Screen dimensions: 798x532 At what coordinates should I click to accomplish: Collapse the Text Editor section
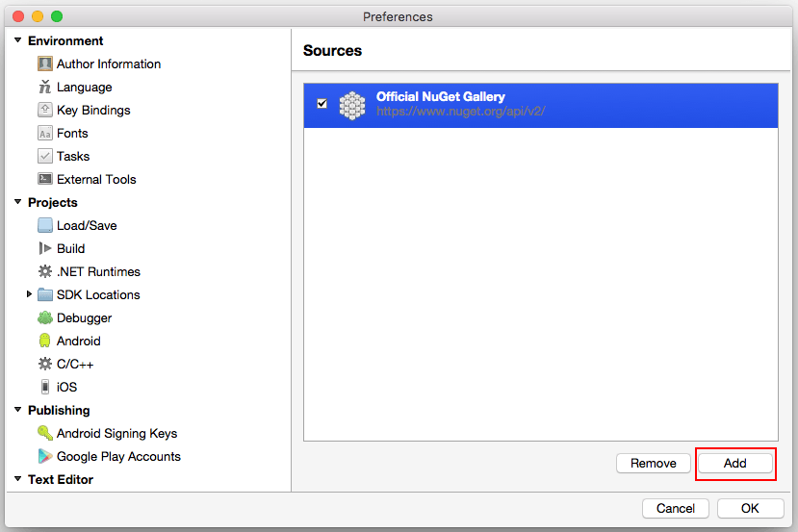click(x=18, y=478)
